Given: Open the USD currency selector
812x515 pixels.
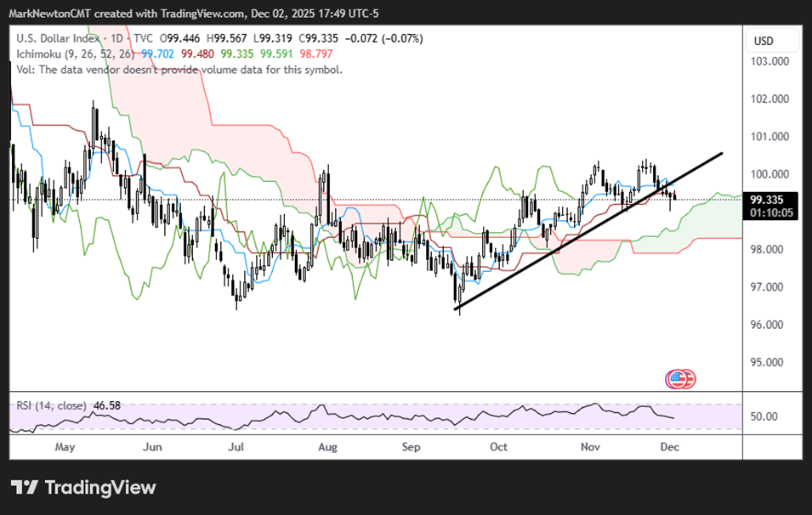Looking at the screenshot, I should click(763, 41).
